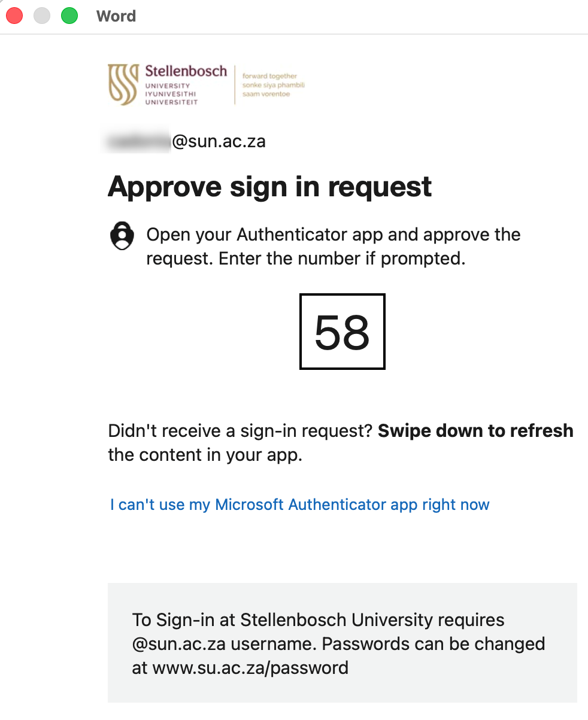Screen dimensions: 588x720
Task: Click the "Swipe down to refresh" bold text
Action: coord(476,431)
